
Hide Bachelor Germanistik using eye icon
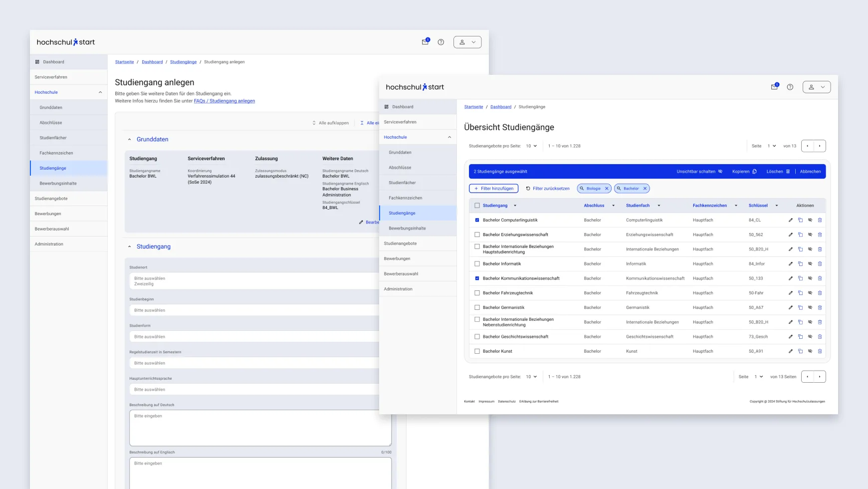click(810, 308)
